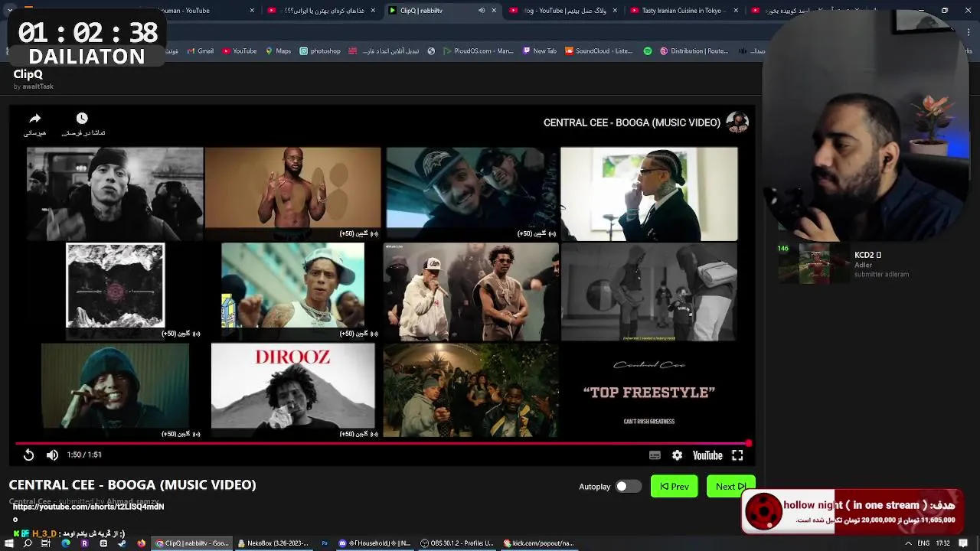Click the YouTube logo in the player bar
980x551 pixels.
point(707,455)
